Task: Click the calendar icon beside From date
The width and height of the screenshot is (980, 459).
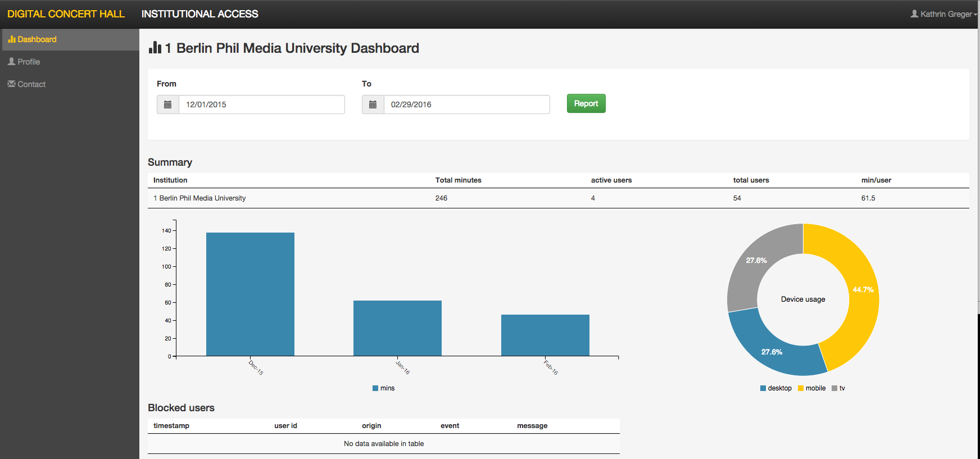Action: pos(167,104)
